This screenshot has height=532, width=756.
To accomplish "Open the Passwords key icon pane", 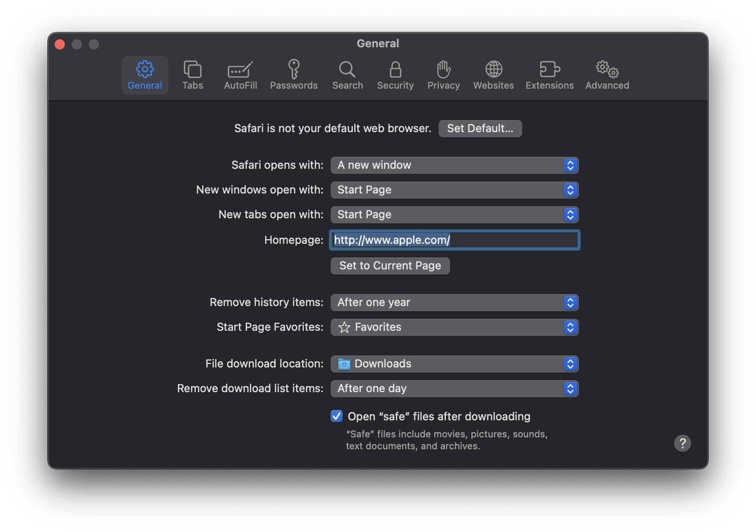I will pos(294,75).
